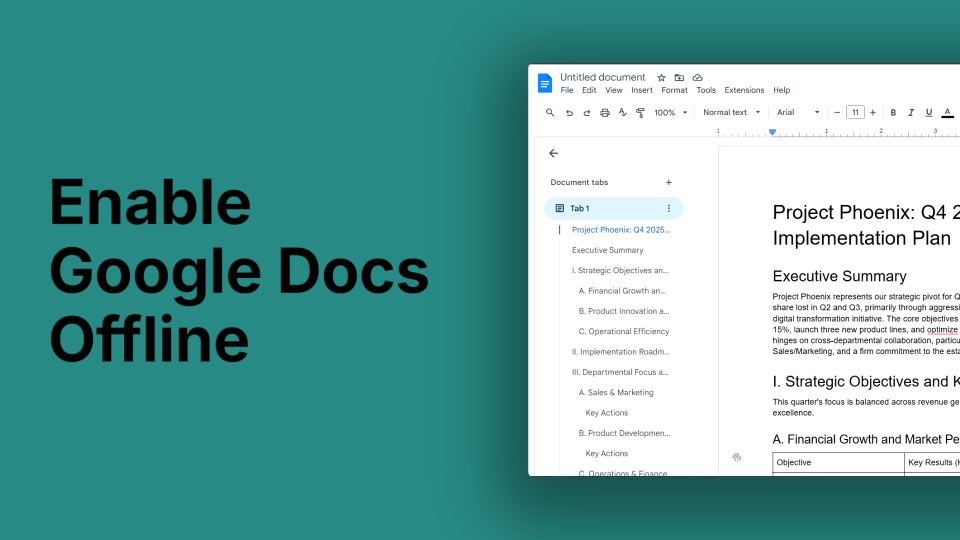The height and width of the screenshot is (540, 960).
Task: Open the text color picker
Action: tap(947, 113)
